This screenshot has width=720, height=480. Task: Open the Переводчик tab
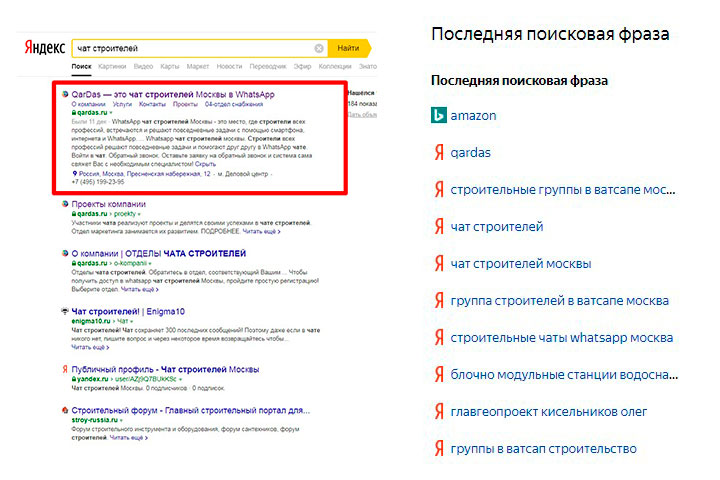268,66
